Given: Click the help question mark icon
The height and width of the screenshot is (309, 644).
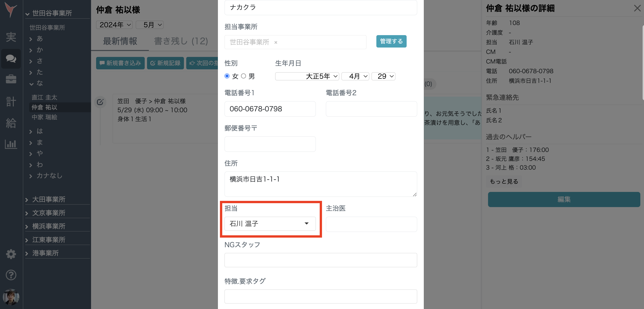Looking at the screenshot, I should tap(11, 275).
